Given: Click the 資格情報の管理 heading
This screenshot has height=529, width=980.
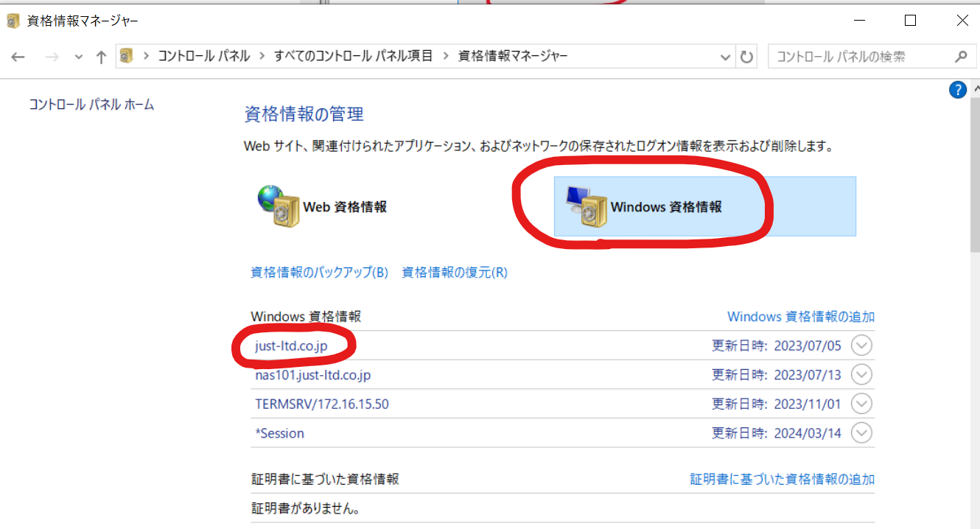Looking at the screenshot, I should click(x=304, y=114).
